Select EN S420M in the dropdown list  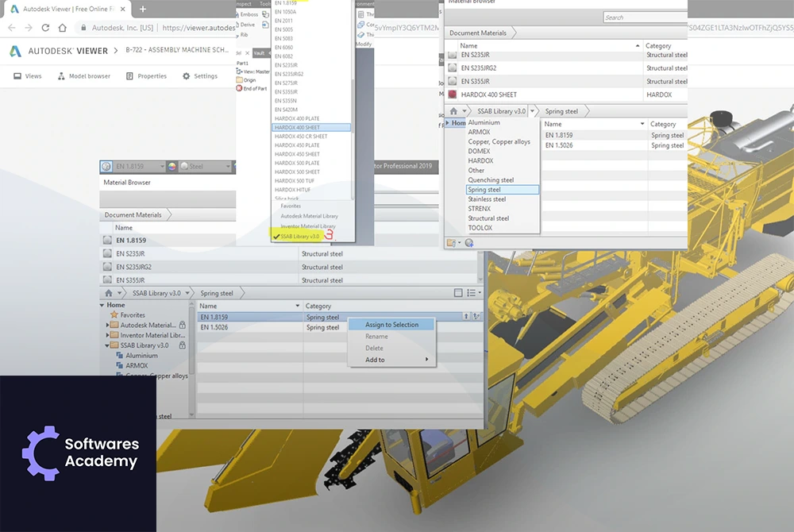click(286, 110)
